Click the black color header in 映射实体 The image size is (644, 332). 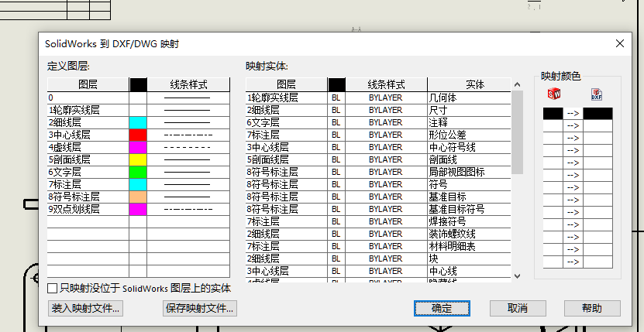click(x=336, y=84)
